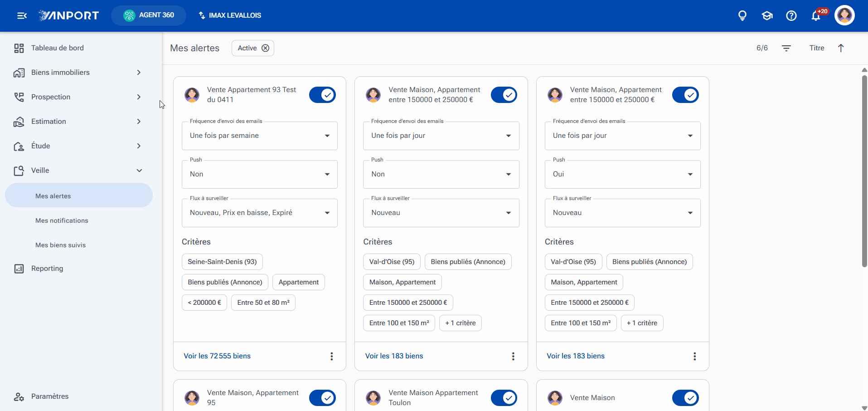Open the lightbulb suggestions icon
868x411 pixels.
coord(742,16)
